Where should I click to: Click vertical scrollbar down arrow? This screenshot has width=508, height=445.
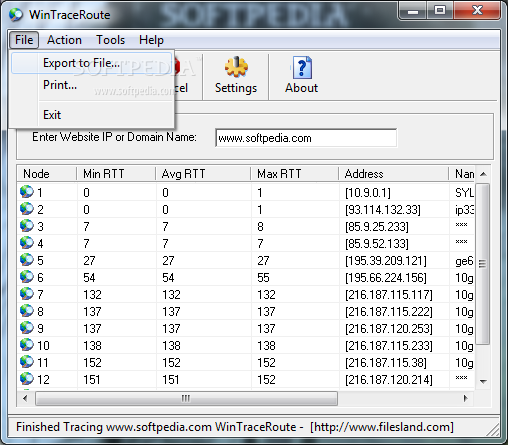483,381
